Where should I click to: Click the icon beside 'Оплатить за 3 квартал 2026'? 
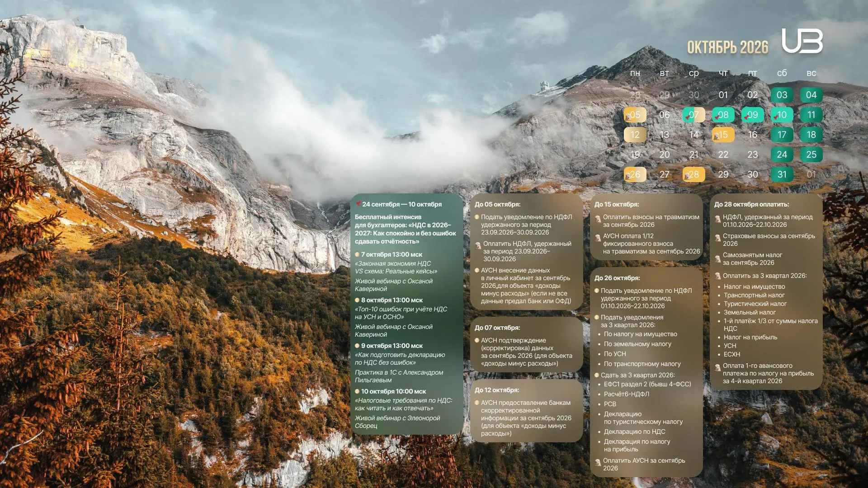[717, 276]
